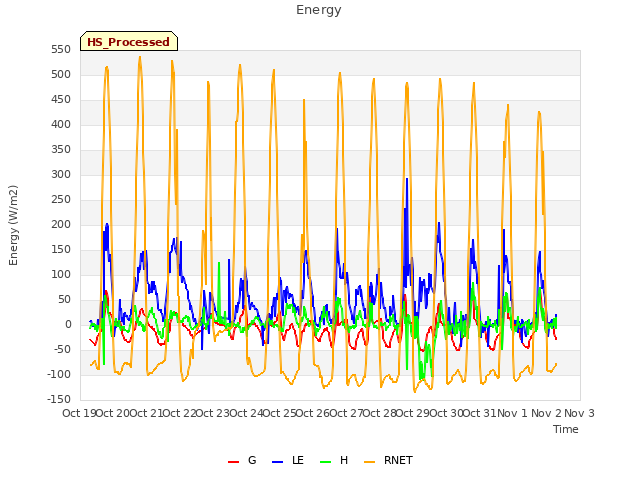Click the Oct 22 x-axis tick label
Viewport: 640px width, 480px height.
coord(179,413)
